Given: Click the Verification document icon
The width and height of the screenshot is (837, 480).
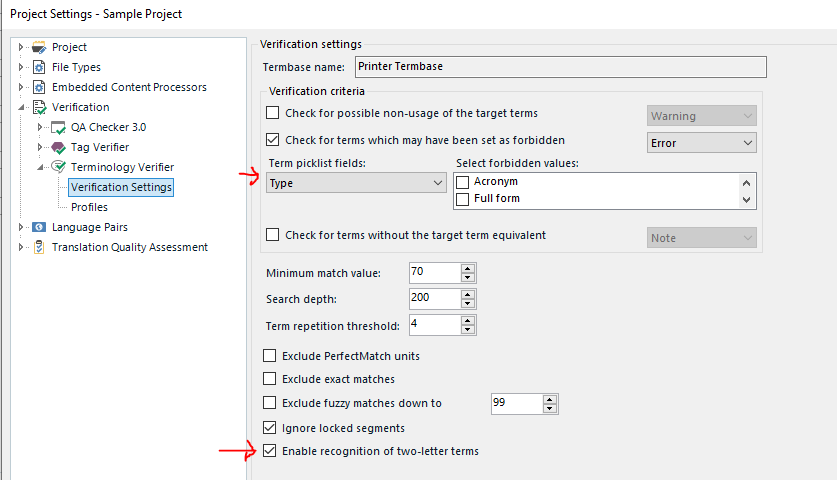Looking at the screenshot, I should (40, 107).
